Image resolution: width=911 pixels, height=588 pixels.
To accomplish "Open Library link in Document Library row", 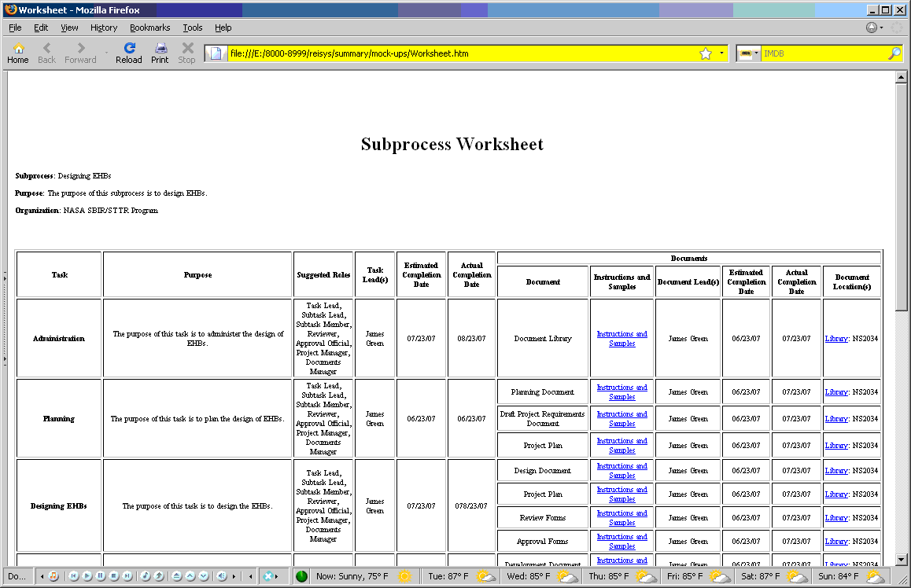I will 836,338.
